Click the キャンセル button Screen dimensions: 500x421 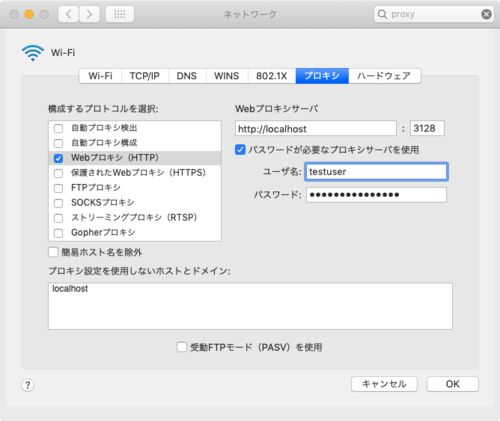(x=384, y=384)
